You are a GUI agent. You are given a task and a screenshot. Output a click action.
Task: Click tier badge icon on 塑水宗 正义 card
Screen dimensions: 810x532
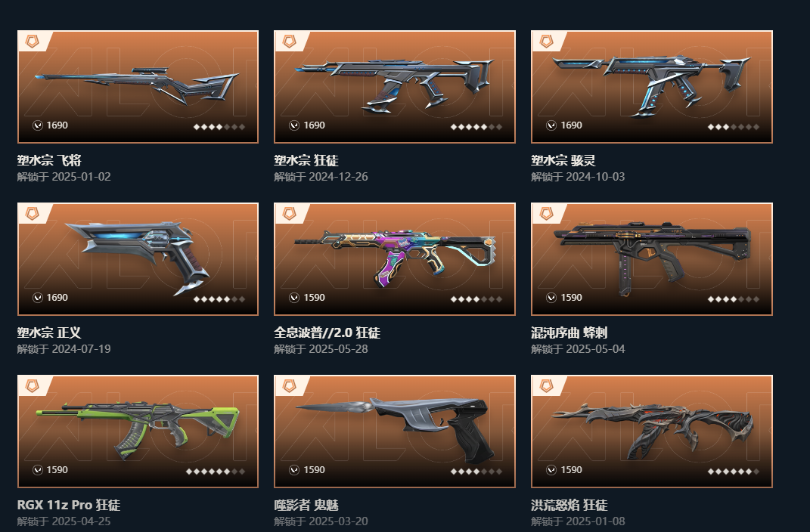pos(32,214)
